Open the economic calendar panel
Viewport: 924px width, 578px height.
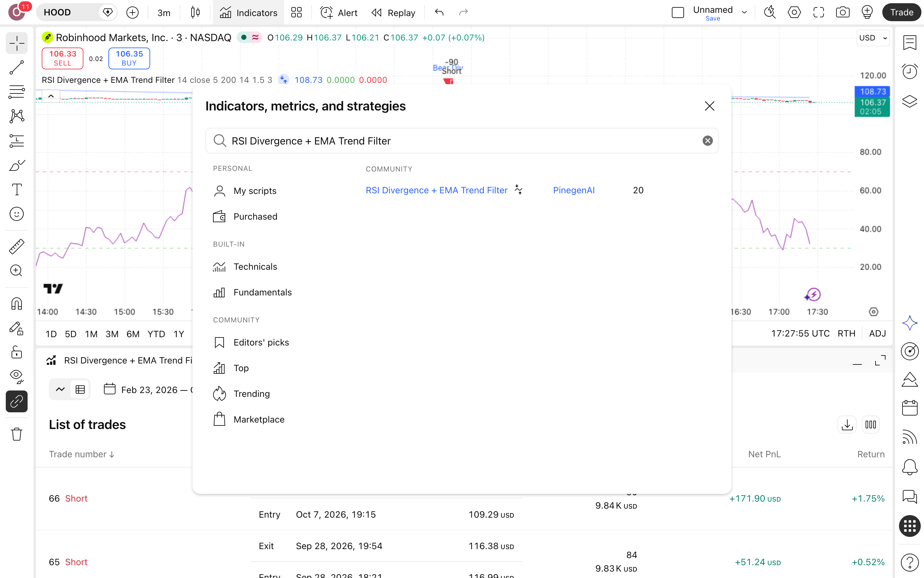[x=910, y=408]
